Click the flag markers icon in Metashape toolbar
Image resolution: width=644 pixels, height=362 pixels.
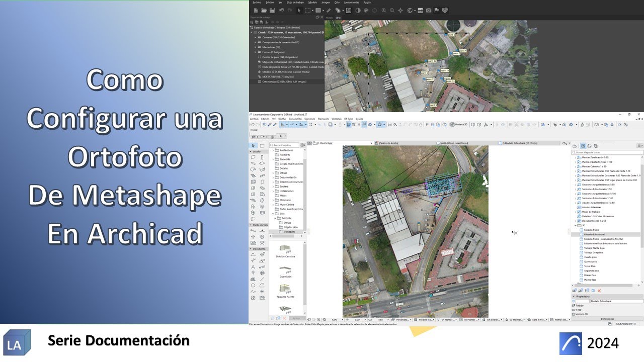coord(436,10)
